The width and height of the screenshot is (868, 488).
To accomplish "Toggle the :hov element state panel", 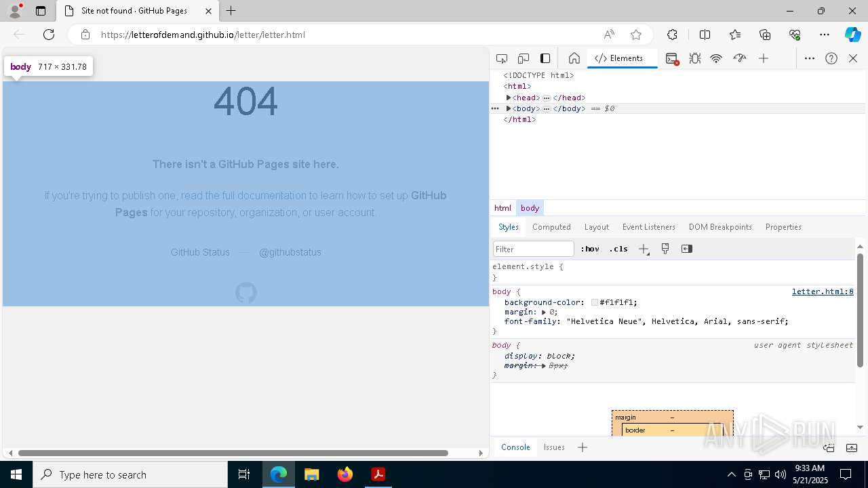I will click(590, 249).
